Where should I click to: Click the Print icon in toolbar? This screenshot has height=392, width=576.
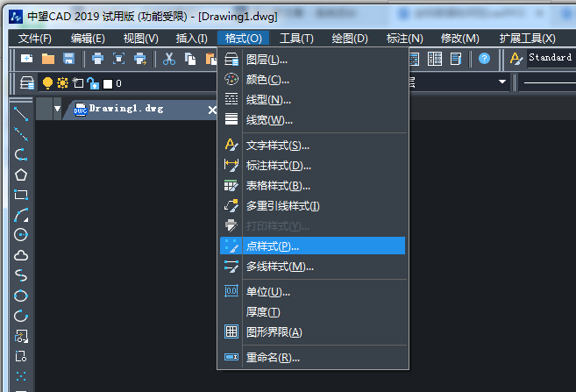pos(97,59)
